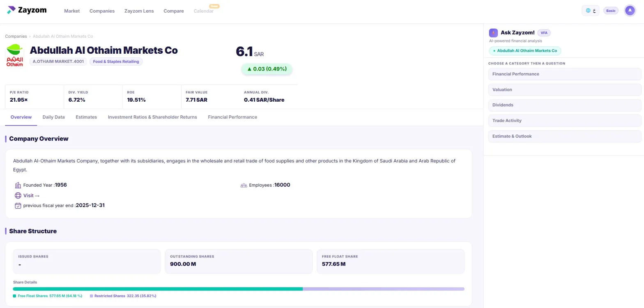
Task: Click the Fair Value 7.71 SAR figure
Action: pos(197,100)
